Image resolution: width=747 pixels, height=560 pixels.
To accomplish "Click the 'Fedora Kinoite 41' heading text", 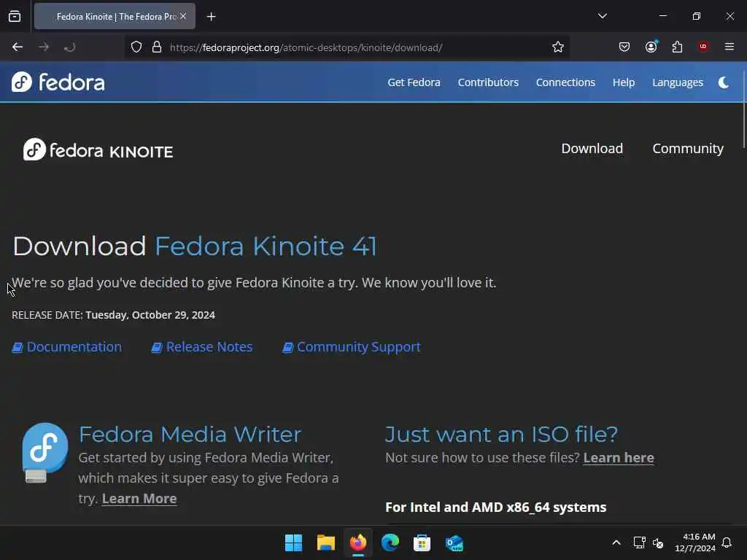I will tap(266, 246).
